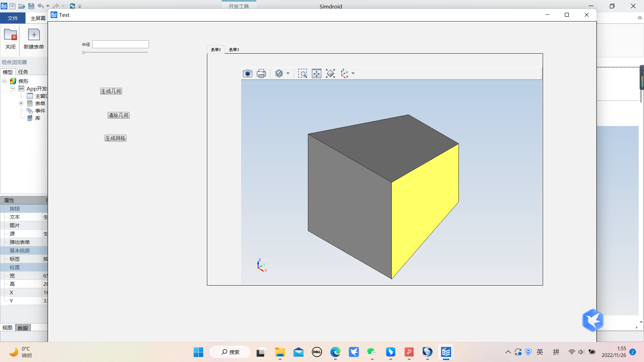Switch to the 数据 bottom tab
Screen dimensions: 644x362
(23, 328)
